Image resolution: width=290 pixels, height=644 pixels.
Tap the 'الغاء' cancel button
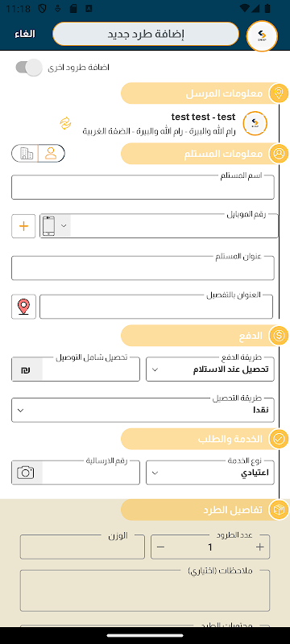point(25,34)
